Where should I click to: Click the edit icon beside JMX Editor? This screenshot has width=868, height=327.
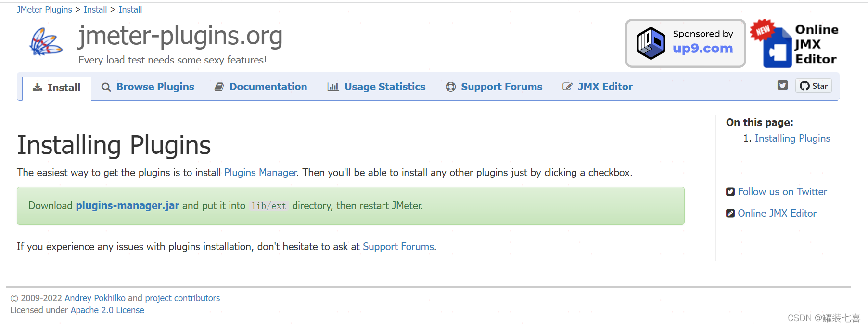click(567, 87)
